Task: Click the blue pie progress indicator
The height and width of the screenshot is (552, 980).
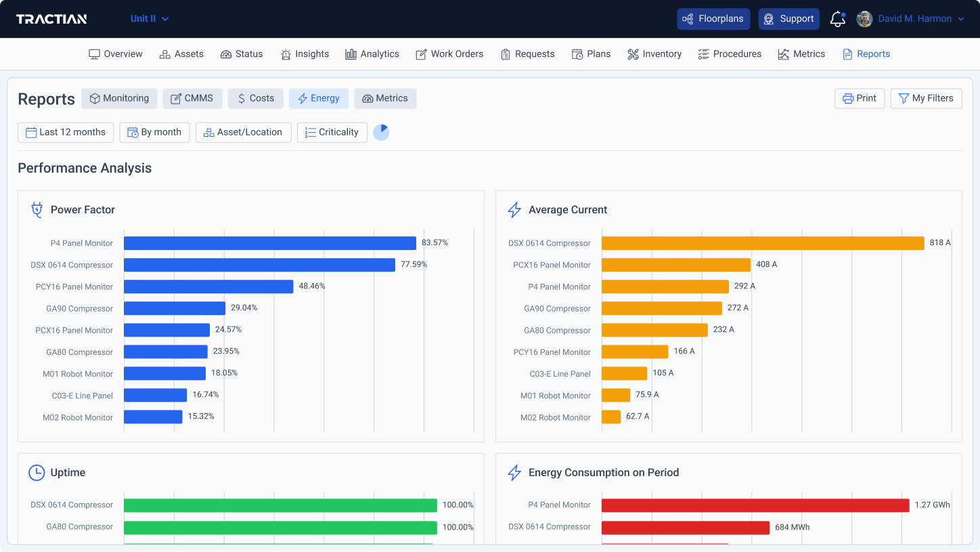Action: coord(381,132)
